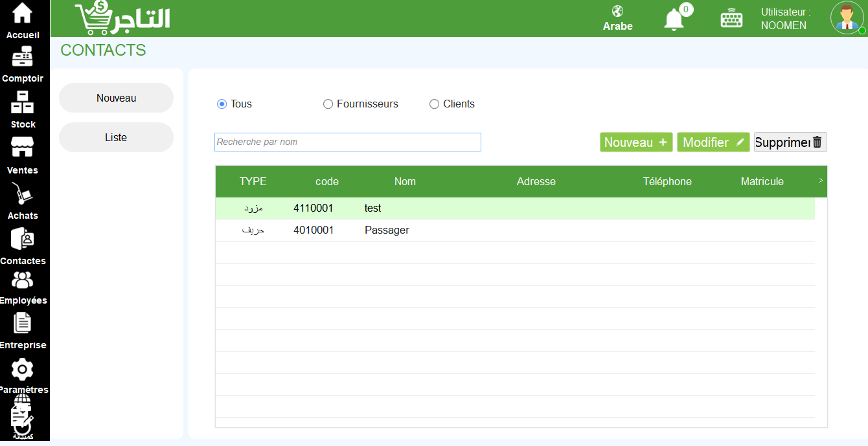Switch language with the Arabe globe
The height and width of the screenshot is (446, 868).
(617, 18)
